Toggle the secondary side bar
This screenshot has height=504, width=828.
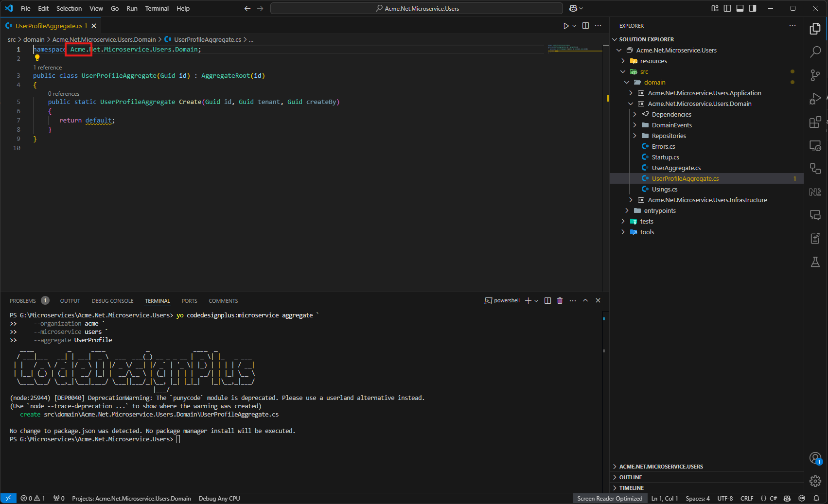click(x=753, y=8)
